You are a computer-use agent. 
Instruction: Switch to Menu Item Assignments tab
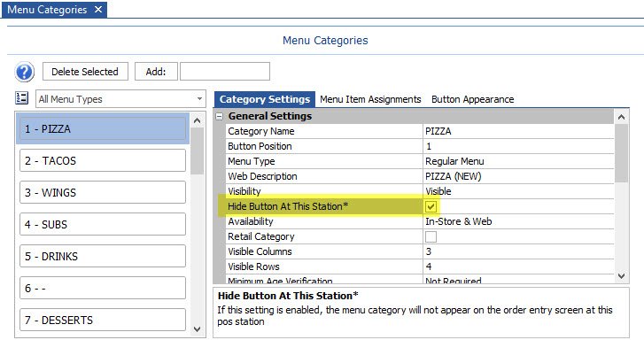coord(370,99)
